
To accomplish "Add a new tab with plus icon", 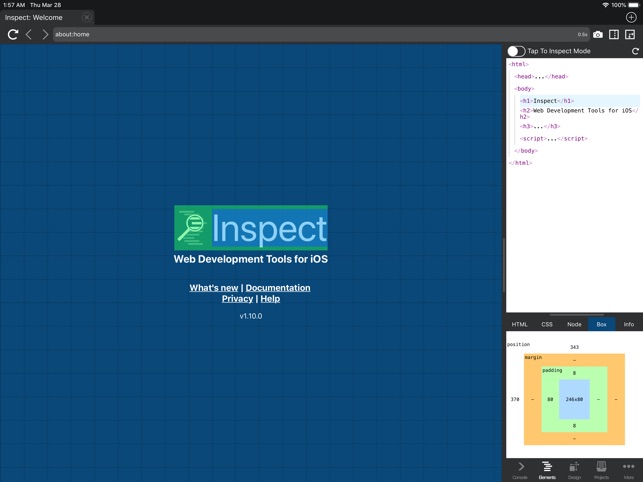I will pos(631,17).
